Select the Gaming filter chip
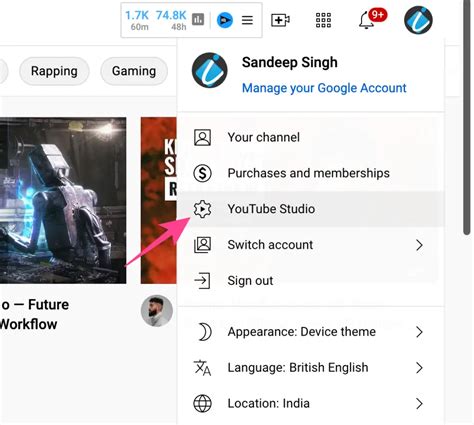Viewport: 474px width, 425px height. 134,71
